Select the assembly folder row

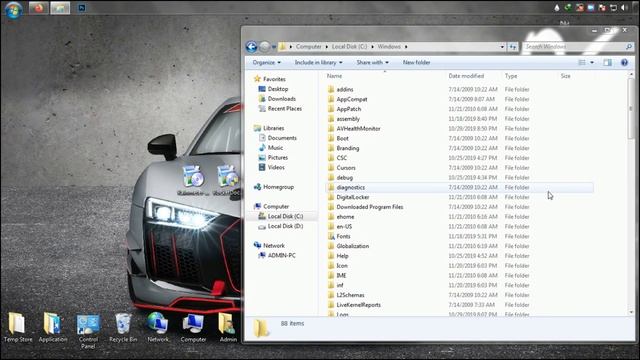pos(459,119)
